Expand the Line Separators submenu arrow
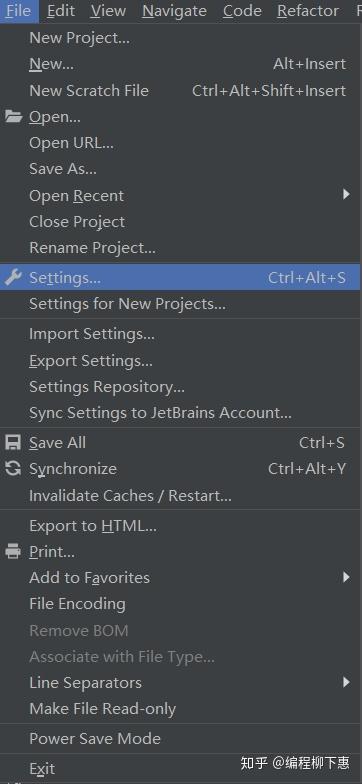This screenshot has width=362, height=784. (346, 682)
